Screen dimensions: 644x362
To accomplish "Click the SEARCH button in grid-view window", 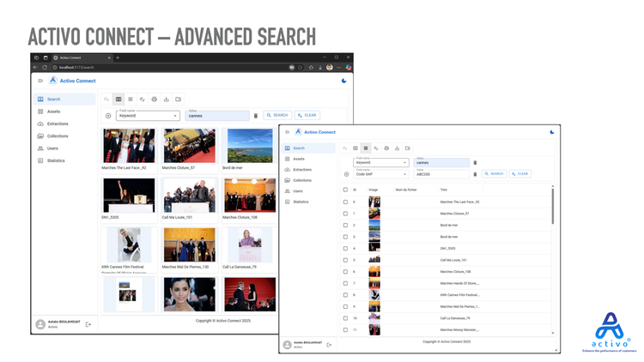I will point(277,115).
